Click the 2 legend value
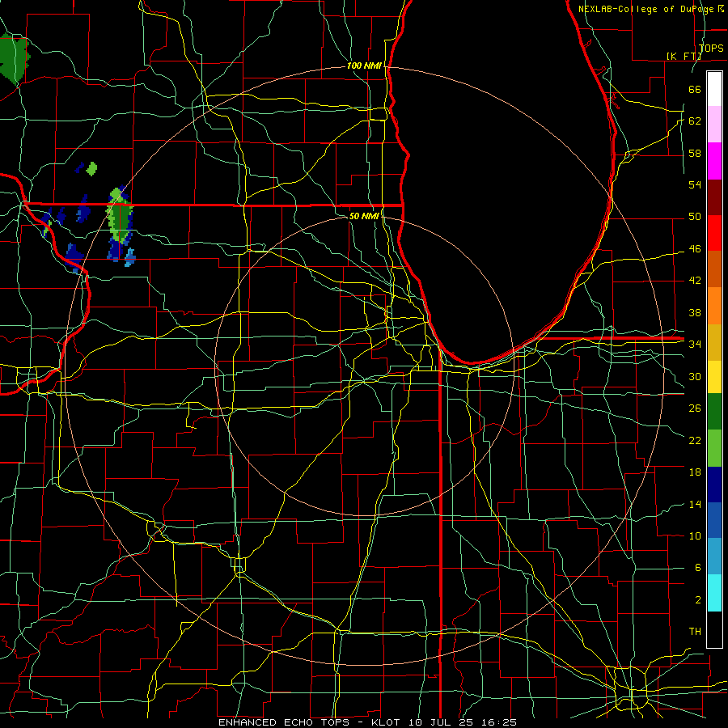The image size is (728, 728). tap(697, 600)
